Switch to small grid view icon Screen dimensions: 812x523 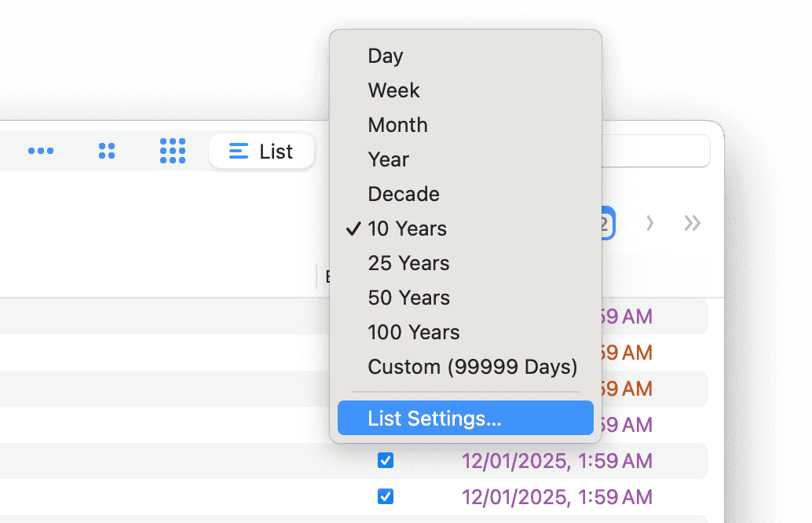[x=107, y=151]
